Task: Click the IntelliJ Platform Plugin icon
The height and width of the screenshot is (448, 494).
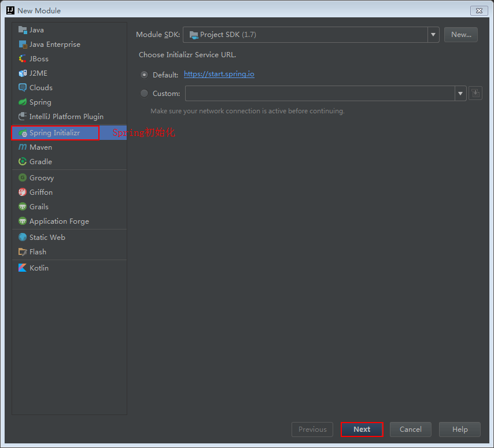Action: click(x=23, y=117)
